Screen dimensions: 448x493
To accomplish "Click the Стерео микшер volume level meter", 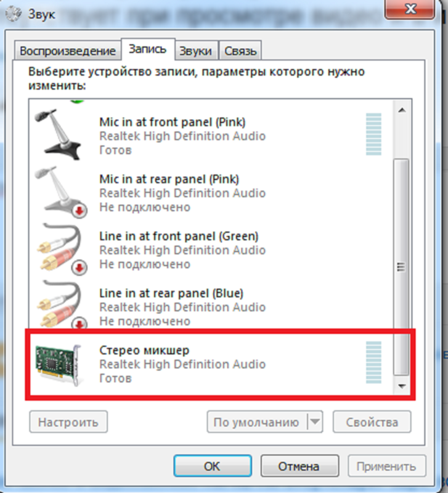I will tap(373, 362).
